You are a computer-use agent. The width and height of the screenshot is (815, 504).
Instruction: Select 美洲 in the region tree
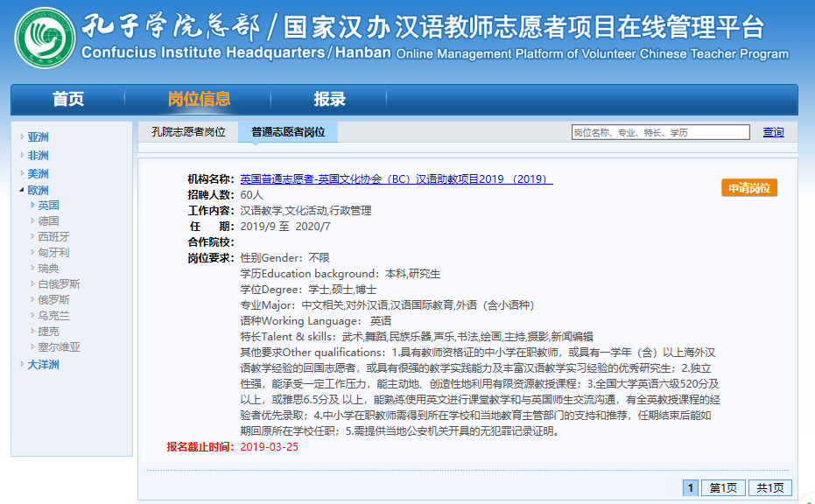(x=38, y=173)
